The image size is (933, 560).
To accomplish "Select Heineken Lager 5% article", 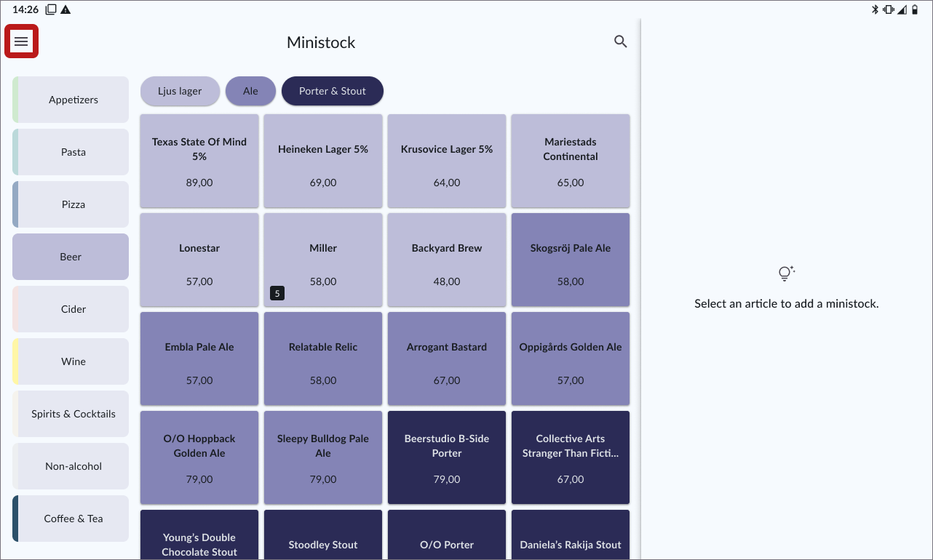I will [x=323, y=161].
